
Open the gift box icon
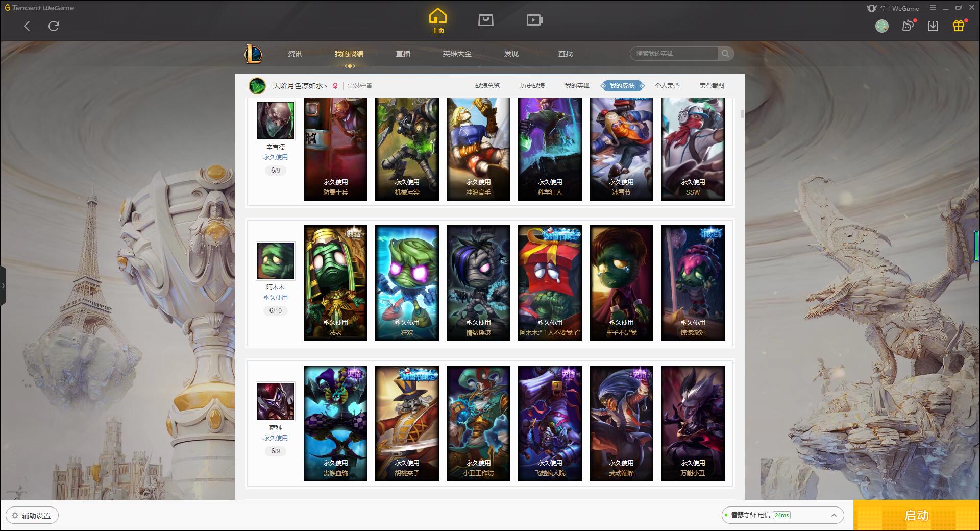pos(959,26)
